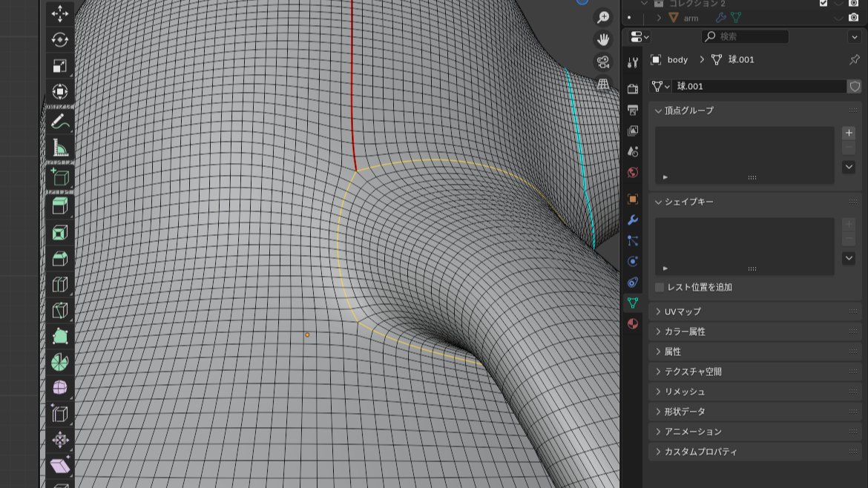
Task: Click the properties 検索 search field
Action: [x=745, y=36]
